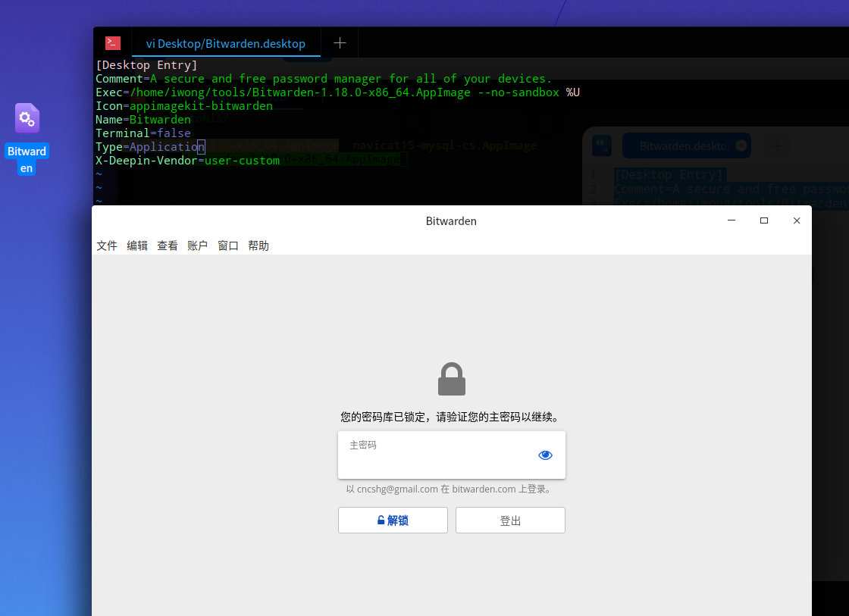Open the 账户 menu in Bitwarden

click(198, 245)
